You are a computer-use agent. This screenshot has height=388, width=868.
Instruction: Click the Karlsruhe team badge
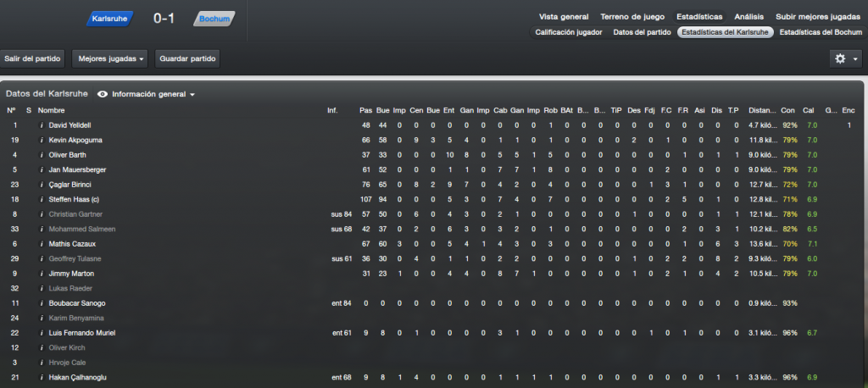tap(109, 19)
